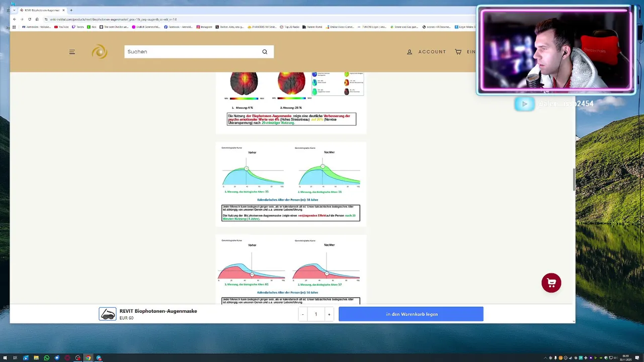This screenshot has height=362, width=644.
Task: Open the hamburger menu in site header
Action: [x=72, y=52]
